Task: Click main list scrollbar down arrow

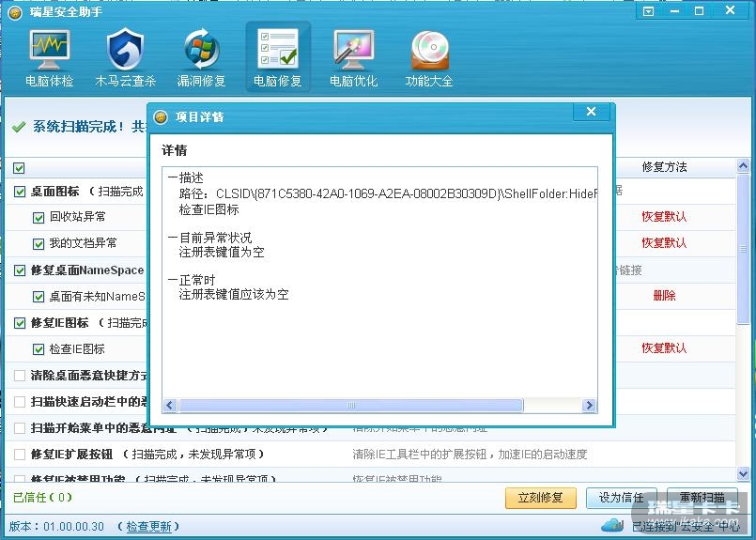Action: click(x=743, y=474)
